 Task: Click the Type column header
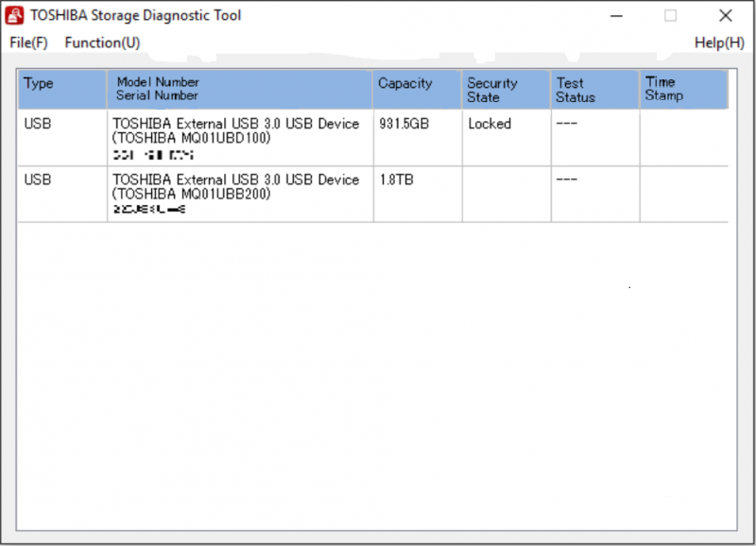(62, 90)
